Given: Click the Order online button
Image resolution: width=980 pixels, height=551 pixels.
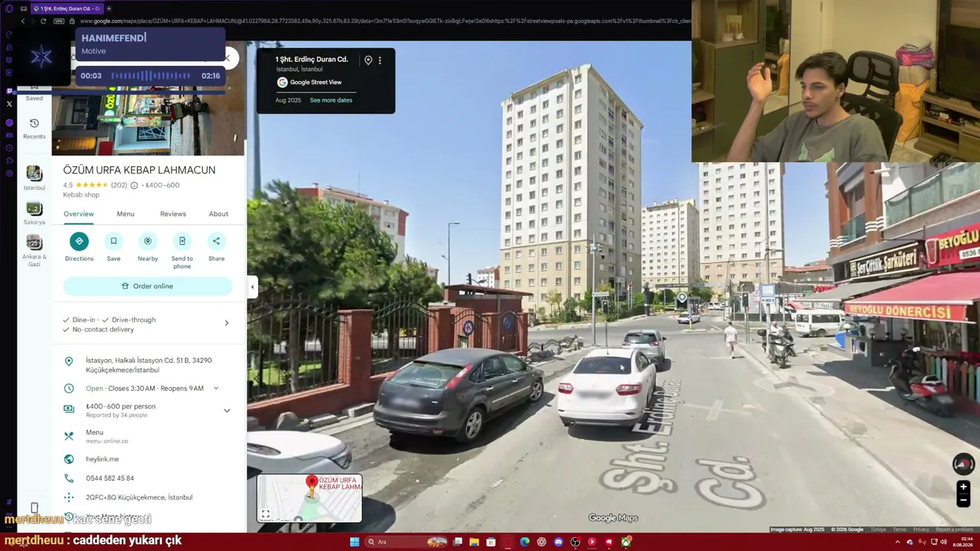Looking at the screenshot, I should tap(148, 286).
